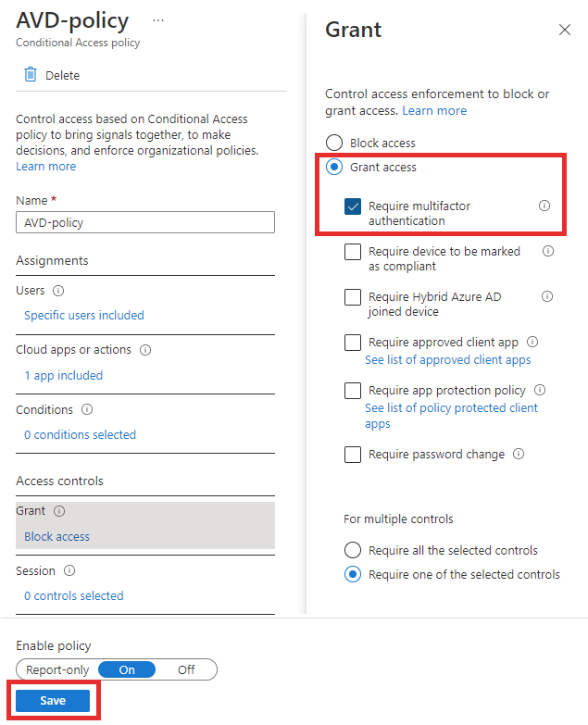Open the ellipsis menu beside AVD-policy title
588x725 pixels.
pyautogui.click(x=158, y=20)
